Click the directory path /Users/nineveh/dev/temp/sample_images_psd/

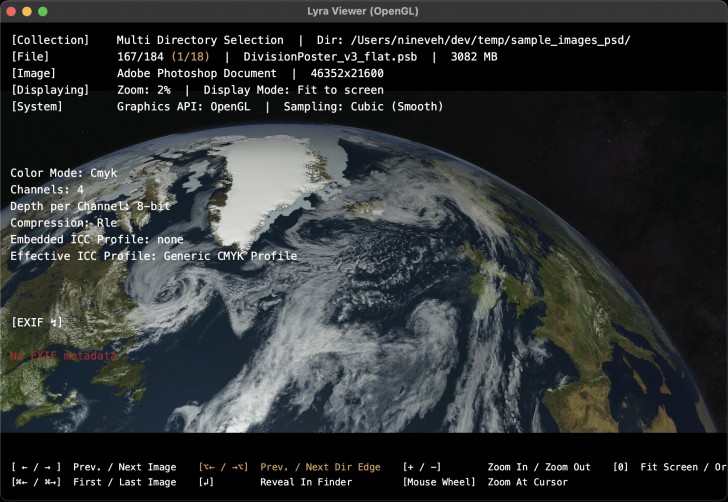[x=491, y=40]
